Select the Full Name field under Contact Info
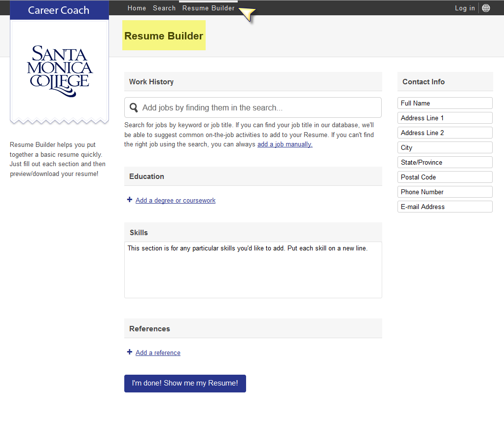The image size is (504, 423). coord(444,103)
